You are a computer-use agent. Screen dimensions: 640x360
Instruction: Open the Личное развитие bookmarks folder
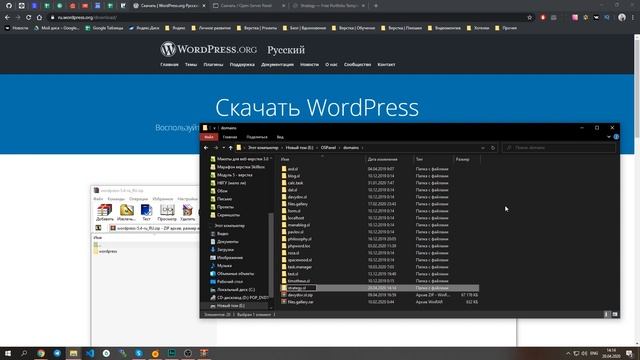211,28
